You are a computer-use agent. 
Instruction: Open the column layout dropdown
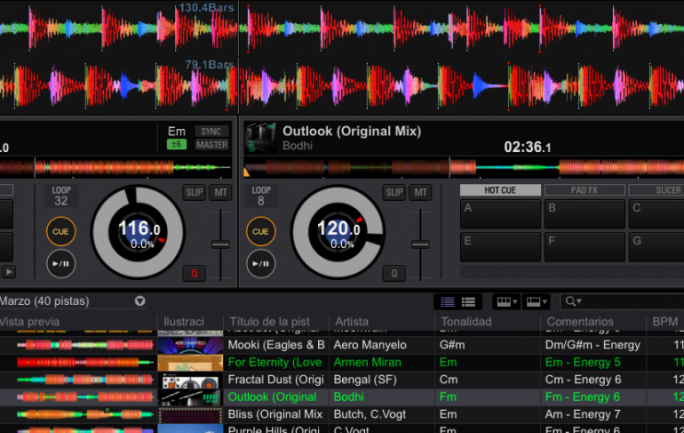tap(507, 301)
